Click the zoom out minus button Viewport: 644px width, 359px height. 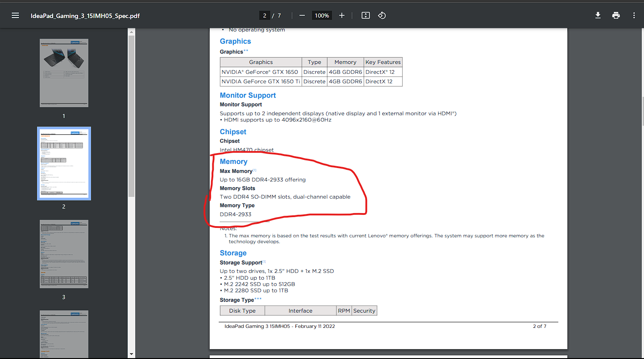[x=302, y=15]
